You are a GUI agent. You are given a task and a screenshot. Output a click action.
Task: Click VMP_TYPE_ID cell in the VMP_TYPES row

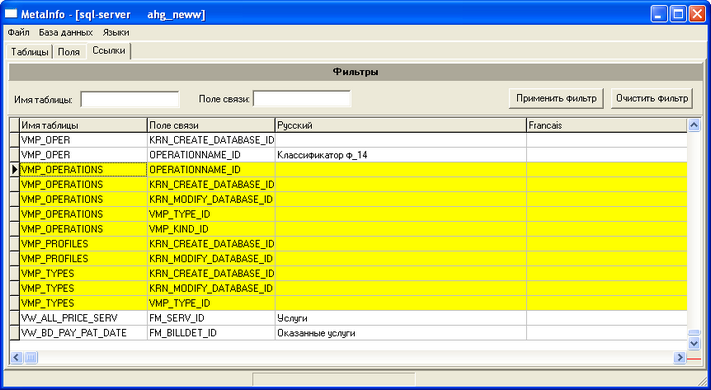click(211, 303)
